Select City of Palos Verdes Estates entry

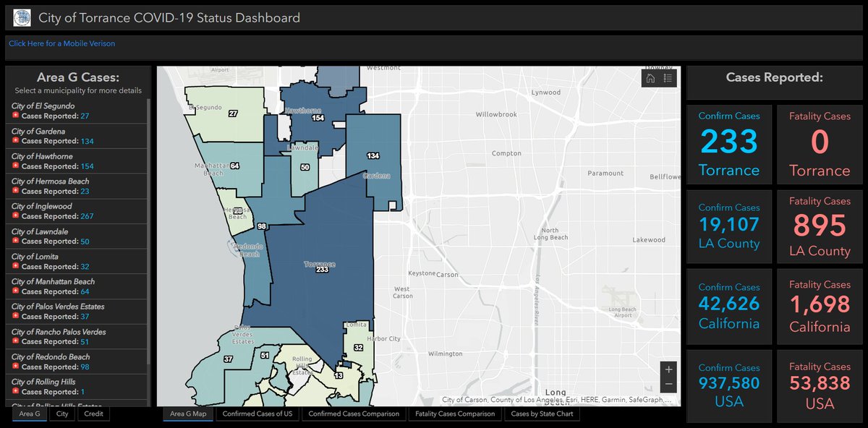[x=76, y=312]
